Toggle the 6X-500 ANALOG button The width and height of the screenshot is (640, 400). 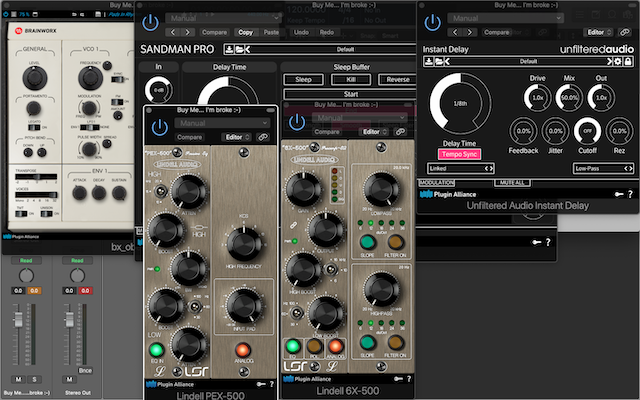pyautogui.click(x=335, y=346)
